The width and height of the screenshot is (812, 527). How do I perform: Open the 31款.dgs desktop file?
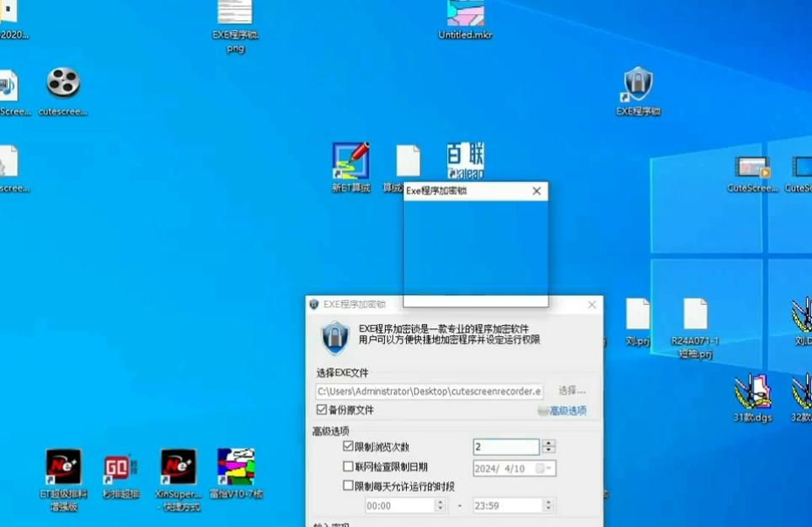pos(752,397)
